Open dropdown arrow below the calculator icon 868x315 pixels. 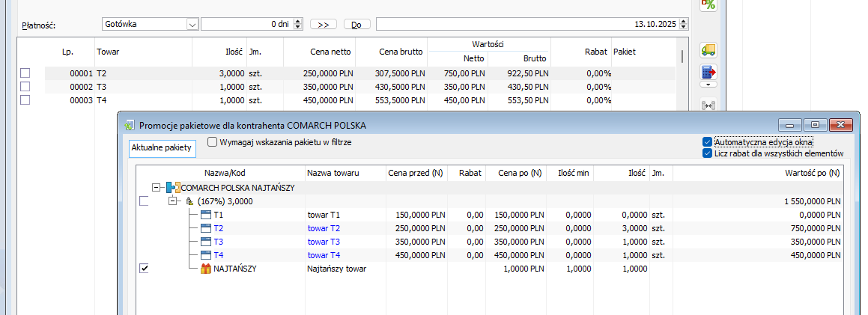point(708,85)
